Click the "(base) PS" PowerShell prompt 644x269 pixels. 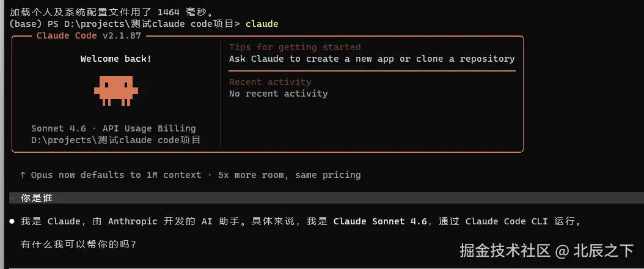[x=34, y=24]
